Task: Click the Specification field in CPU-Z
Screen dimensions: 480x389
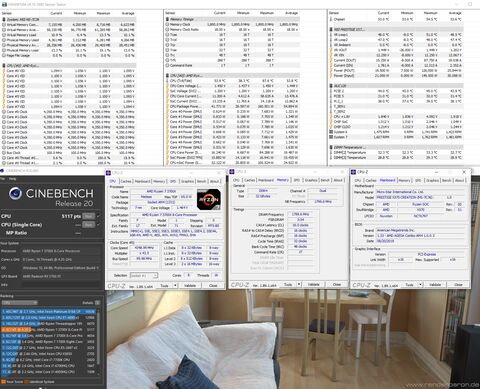Action: click(176, 215)
